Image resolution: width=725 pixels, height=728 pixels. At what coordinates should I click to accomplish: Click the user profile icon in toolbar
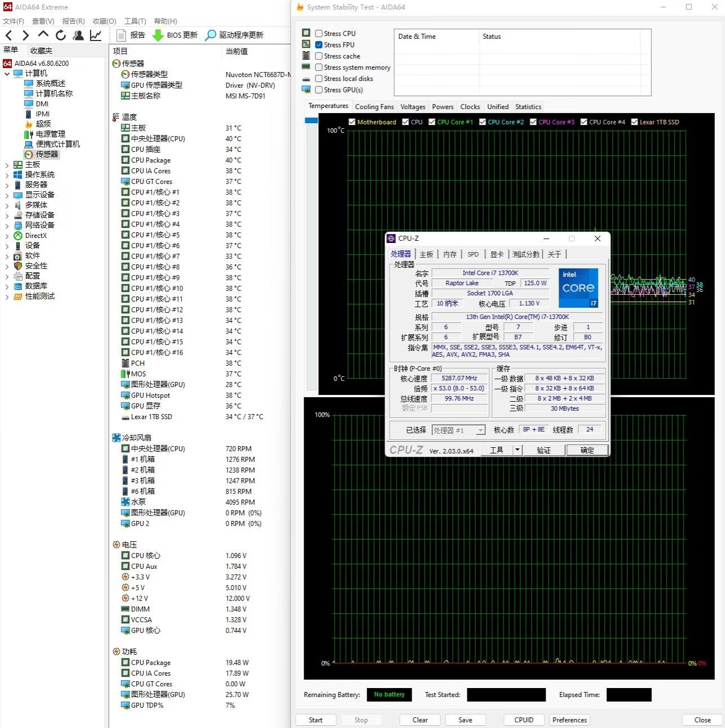click(x=78, y=35)
